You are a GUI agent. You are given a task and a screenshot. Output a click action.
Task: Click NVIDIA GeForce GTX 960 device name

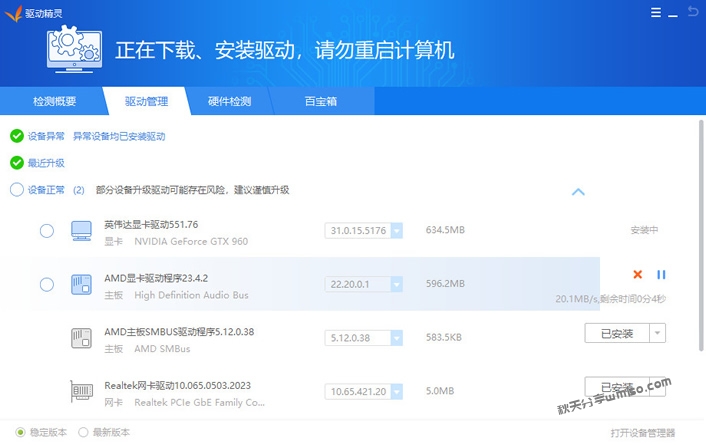(x=191, y=241)
